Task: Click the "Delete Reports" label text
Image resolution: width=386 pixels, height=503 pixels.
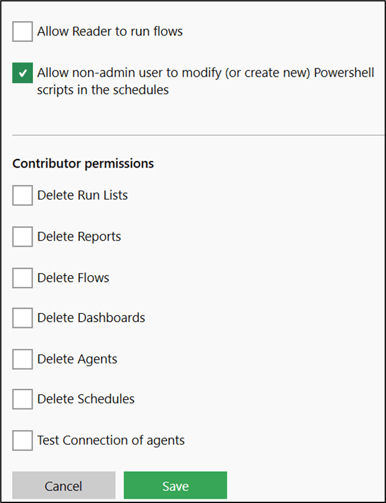Action: 79,237
